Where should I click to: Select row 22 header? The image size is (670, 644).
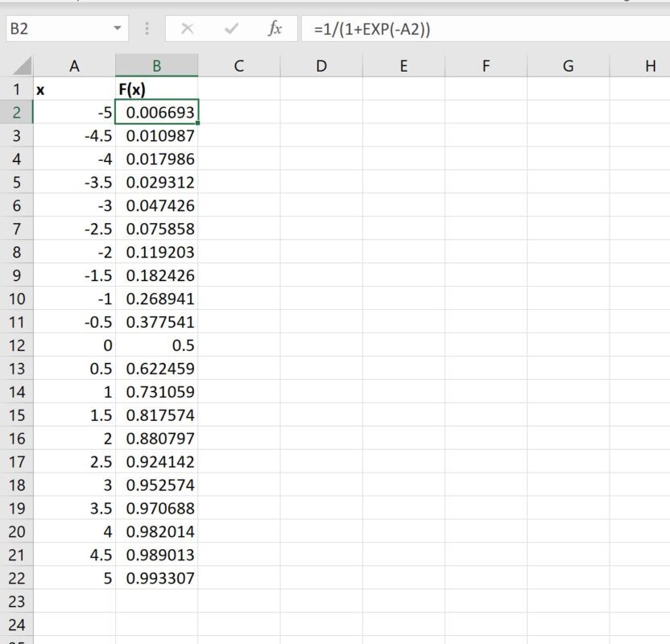pyautogui.click(x=16, y=578)
